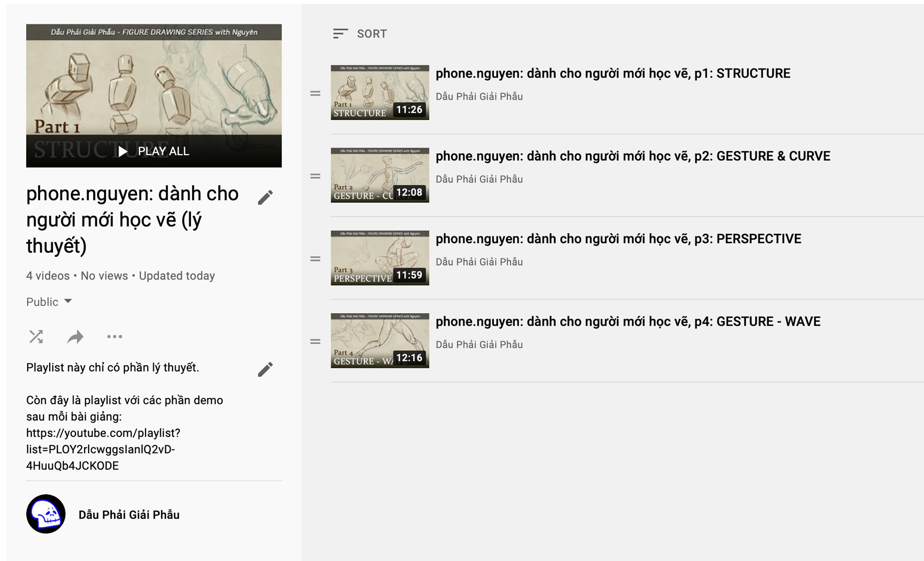Click the channel skull avatar icon
The image size is (924, 561).
point(46,514)
